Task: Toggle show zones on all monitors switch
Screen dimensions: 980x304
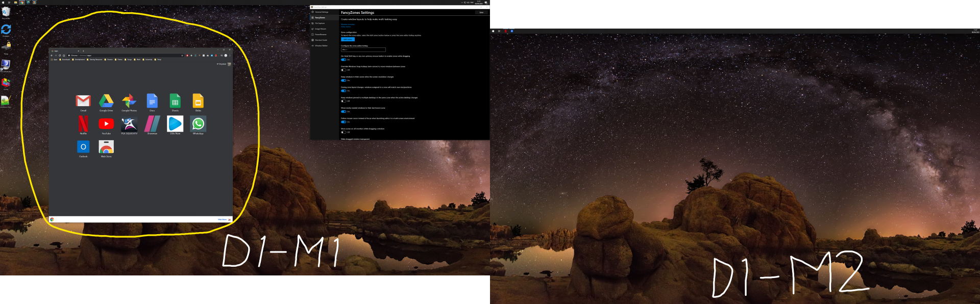Action: click(x=344, y=132)
